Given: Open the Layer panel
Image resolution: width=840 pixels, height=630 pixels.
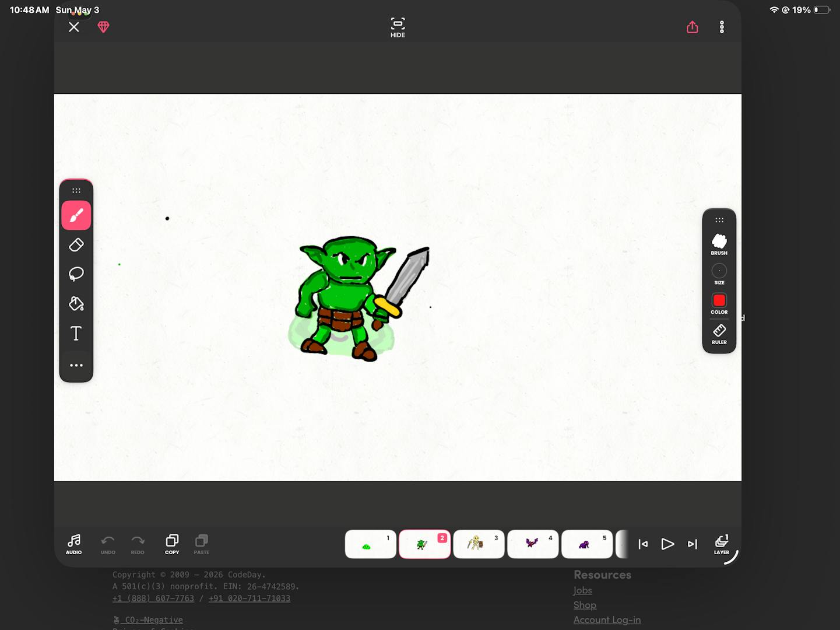Looking at the screenshot, I should coord(722,544).
